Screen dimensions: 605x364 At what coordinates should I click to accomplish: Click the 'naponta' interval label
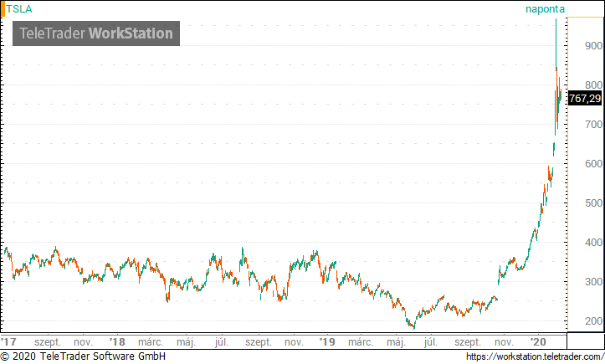545,9
